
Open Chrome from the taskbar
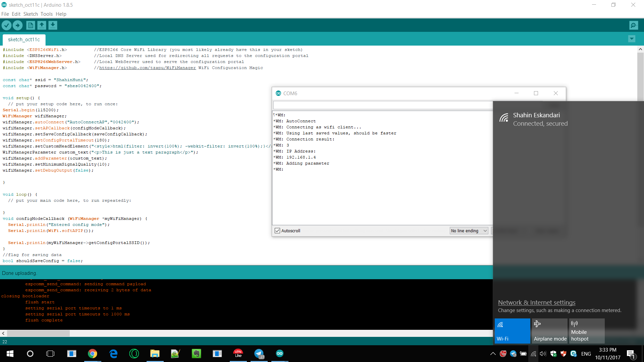coord(92,354)
